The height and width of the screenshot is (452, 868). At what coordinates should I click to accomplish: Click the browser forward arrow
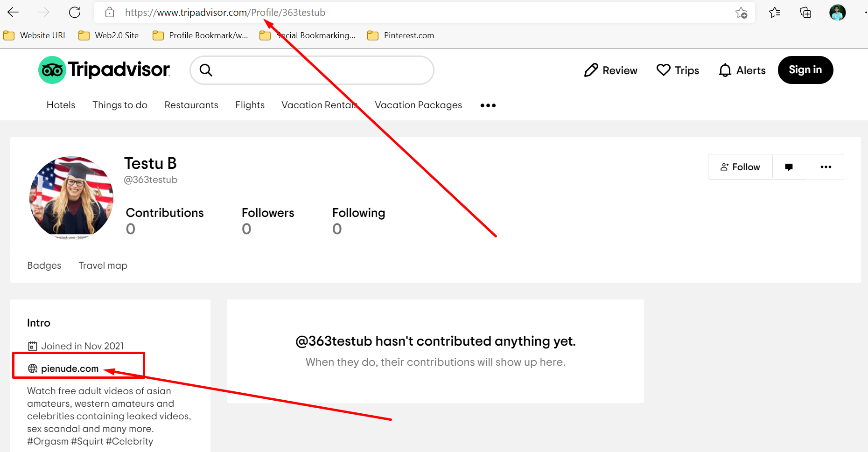(44, 13)
